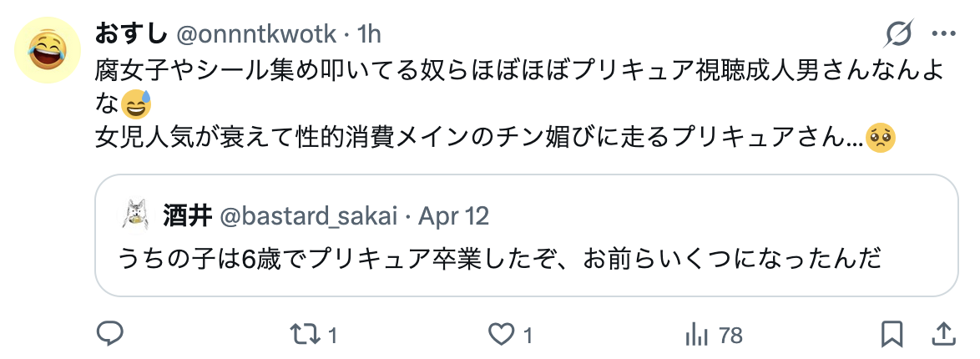This screenshot has width=980, height=359.
Task: Open quoted tweet text about プリキュア卒業
Action: coord(499,260)
